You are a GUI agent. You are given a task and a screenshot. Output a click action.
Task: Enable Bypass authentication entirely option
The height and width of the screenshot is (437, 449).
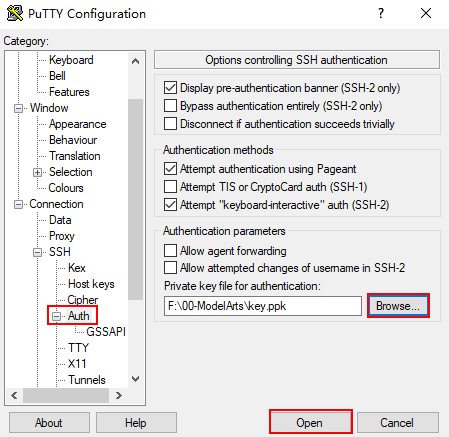pos(170,106)
